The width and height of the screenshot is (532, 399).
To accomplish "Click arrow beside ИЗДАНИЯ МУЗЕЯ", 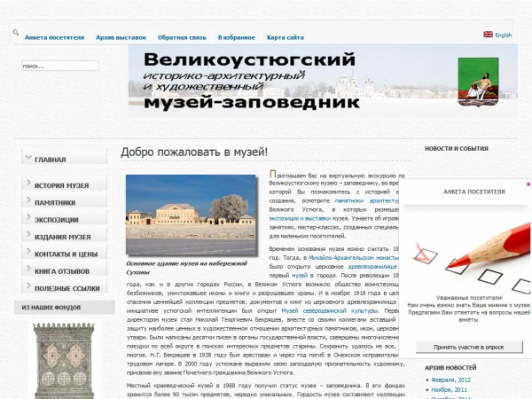I will click(28, 234).
